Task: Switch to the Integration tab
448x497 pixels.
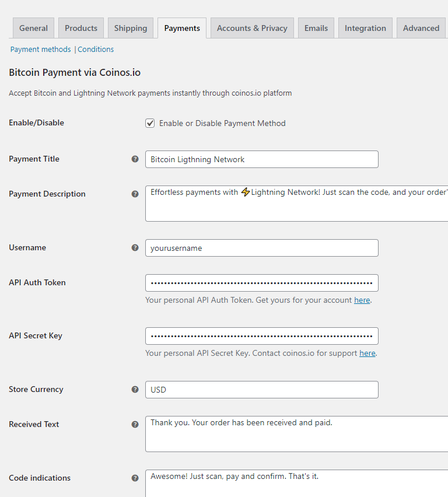Action: coord(365,28)
